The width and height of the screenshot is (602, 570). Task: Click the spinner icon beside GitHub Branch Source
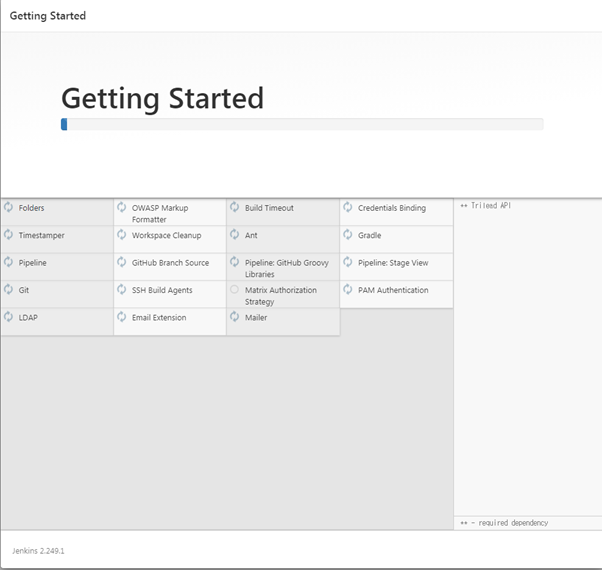pyautogui.click(x=122, y=262)
